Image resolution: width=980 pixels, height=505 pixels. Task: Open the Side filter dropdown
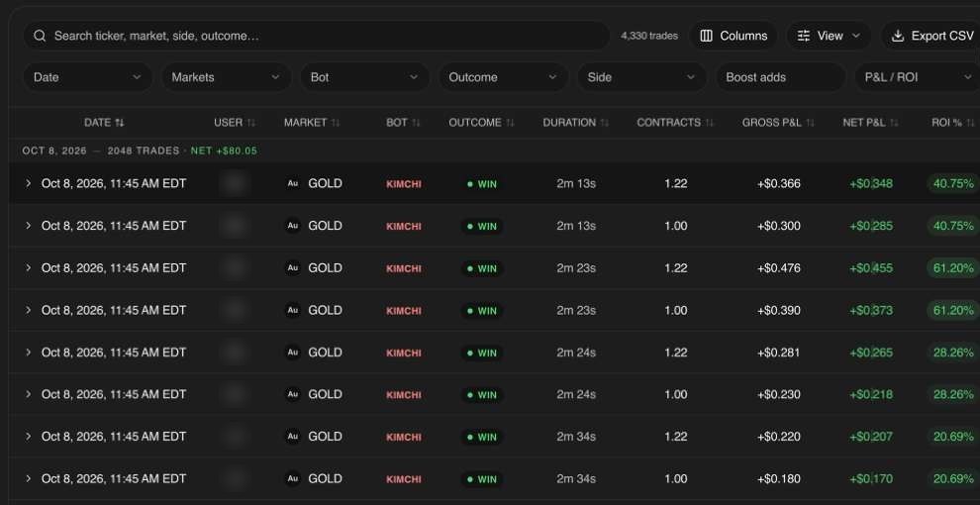point(641,77)
